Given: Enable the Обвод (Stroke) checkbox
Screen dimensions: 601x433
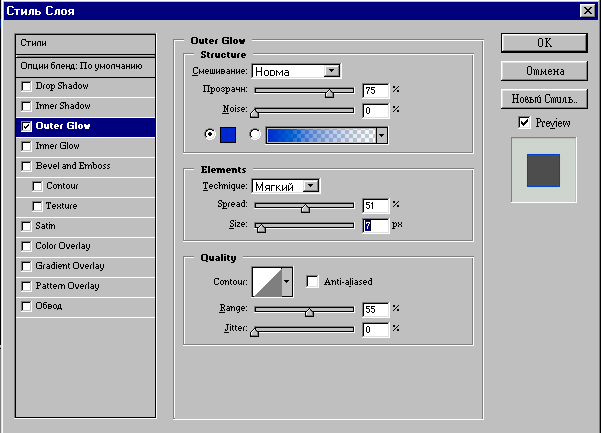Looking at the screenshot, I should point(26,307).
